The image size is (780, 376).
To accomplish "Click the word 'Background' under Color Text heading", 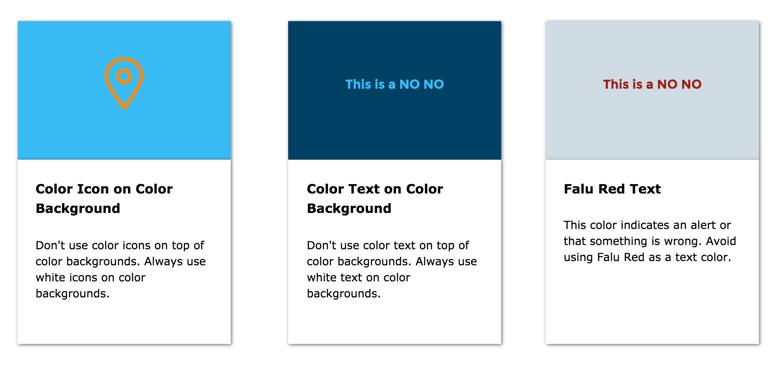I will pyautogui.click(x=349, y=208).
